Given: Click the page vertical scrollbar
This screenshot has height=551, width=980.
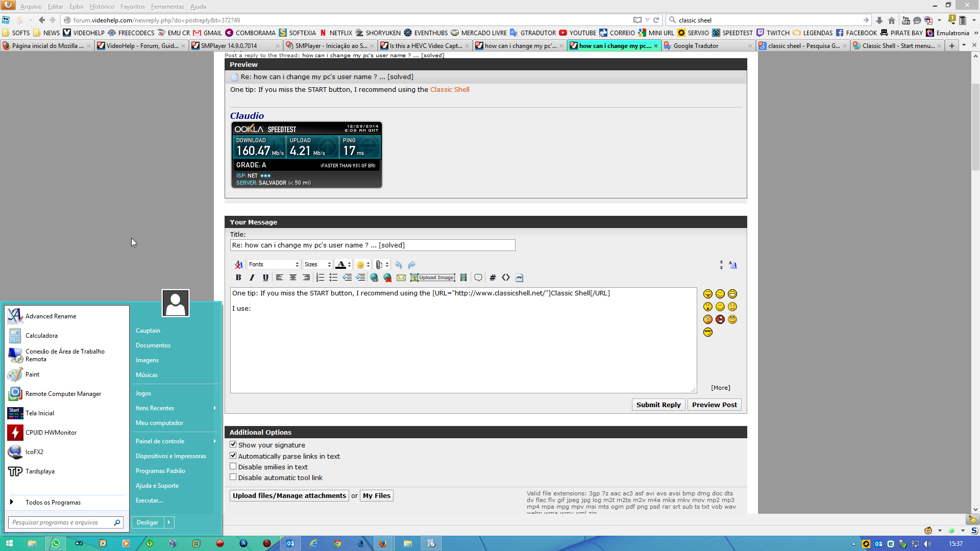Looking at the screenshot, I should click(975, 128).
